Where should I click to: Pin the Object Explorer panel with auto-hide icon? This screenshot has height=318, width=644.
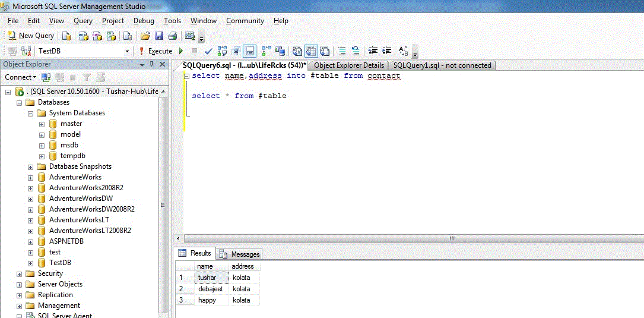152,64
